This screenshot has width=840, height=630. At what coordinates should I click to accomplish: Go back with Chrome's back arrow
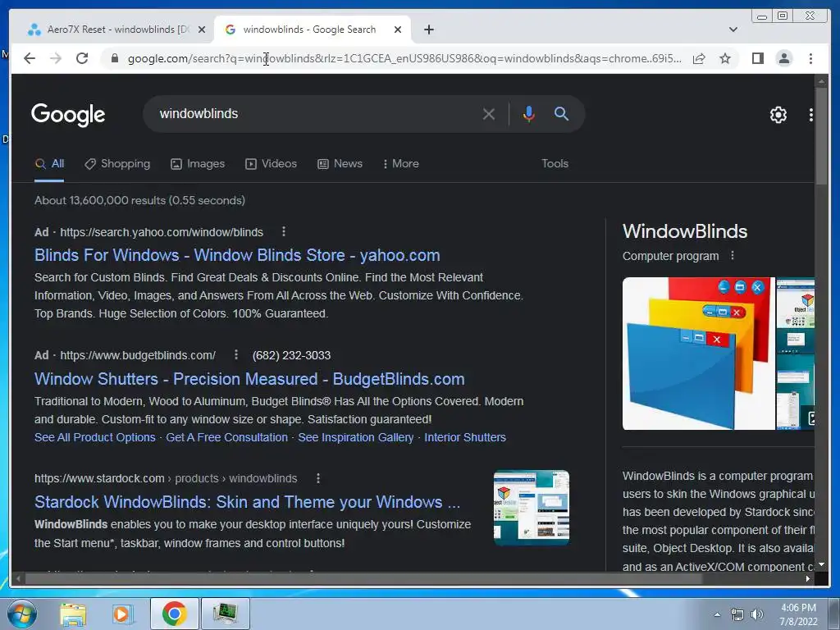(x=30, y=58)
